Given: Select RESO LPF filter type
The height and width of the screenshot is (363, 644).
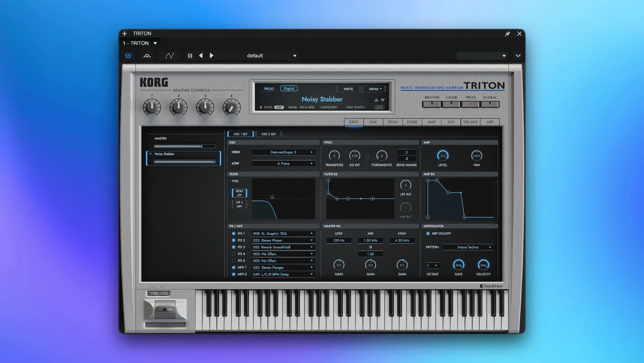Looking at the screenshot, I should tap(239, 193).
